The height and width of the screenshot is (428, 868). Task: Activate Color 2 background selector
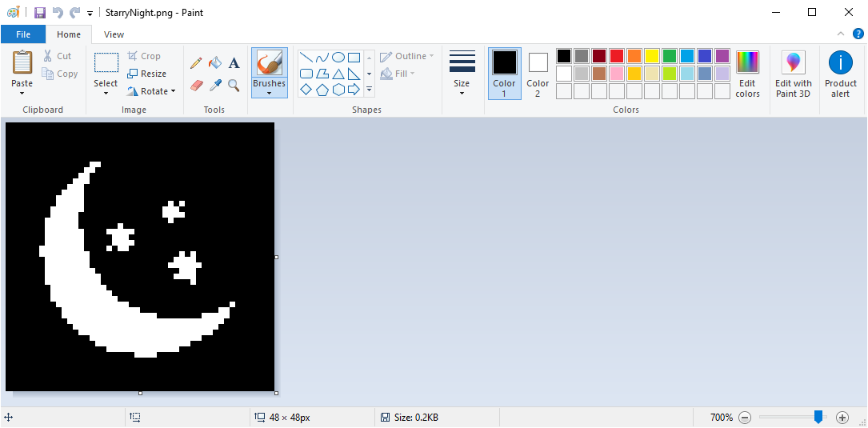pyautogui.click(x=538, y=74)
